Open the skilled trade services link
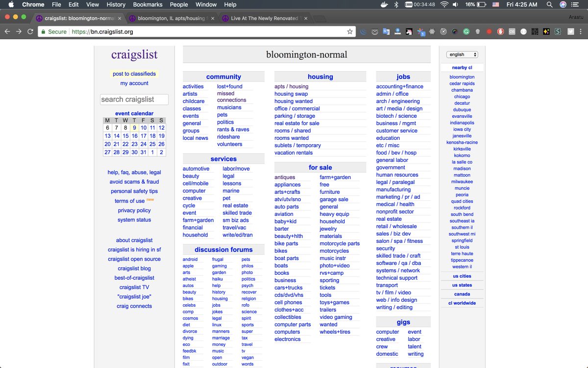Screen dimensions: 588x368 237,213
